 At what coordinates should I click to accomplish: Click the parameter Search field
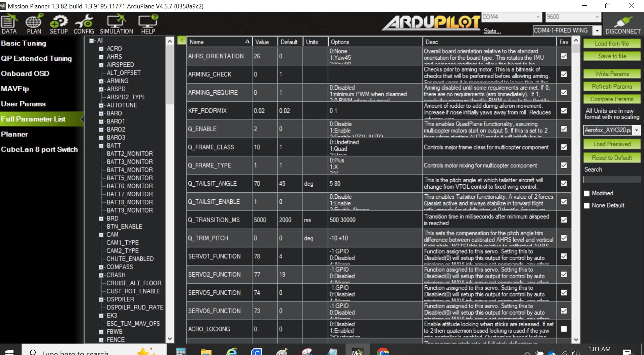pos(612,179)
